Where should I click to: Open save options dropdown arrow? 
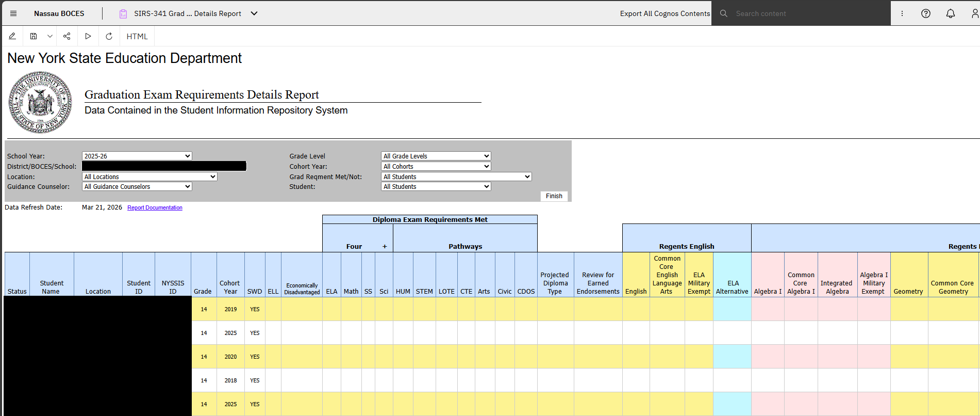click(x=49, y=36)
